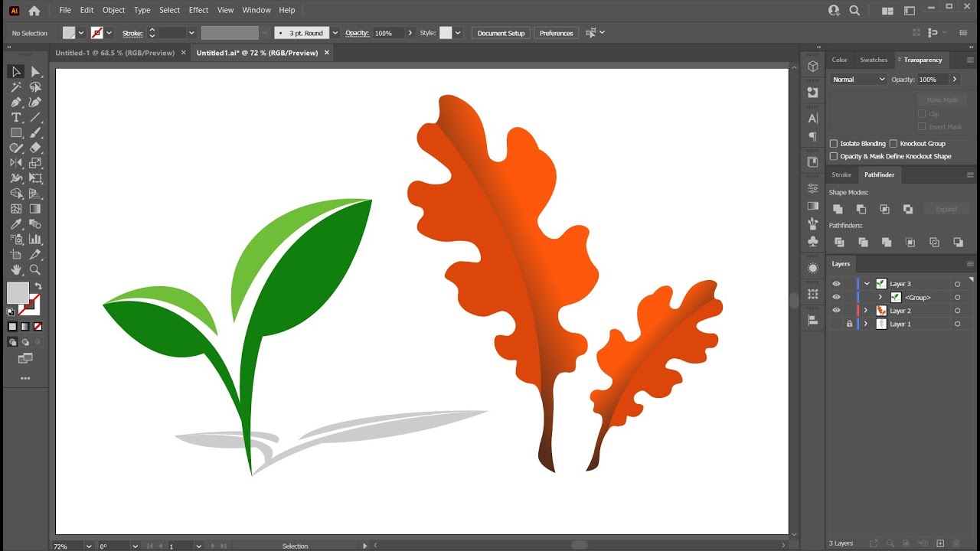Image resolution: width=980 pixels, height=551 pixels.
Task: Select the Direct Selection tool
Action: [x=35, y=71]
